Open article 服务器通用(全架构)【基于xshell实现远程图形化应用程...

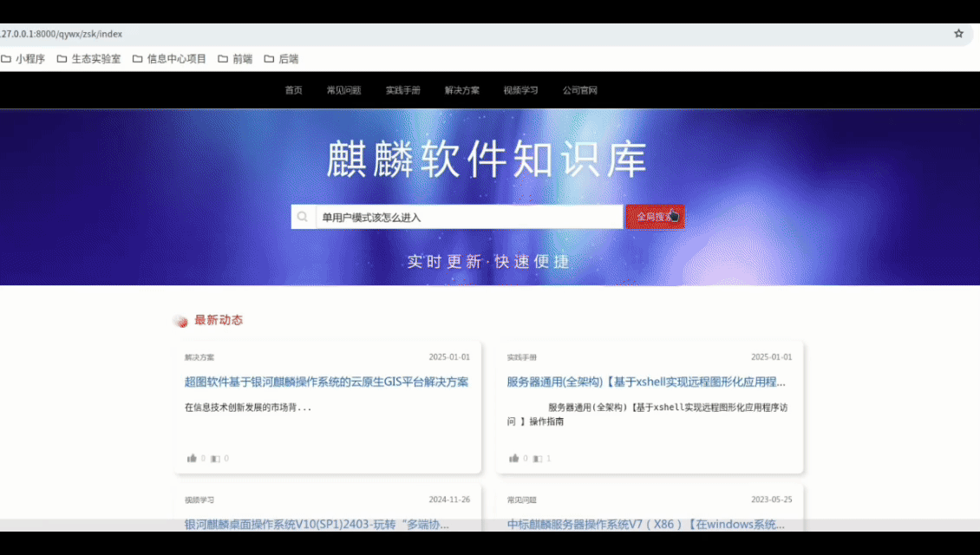[646, 382]
